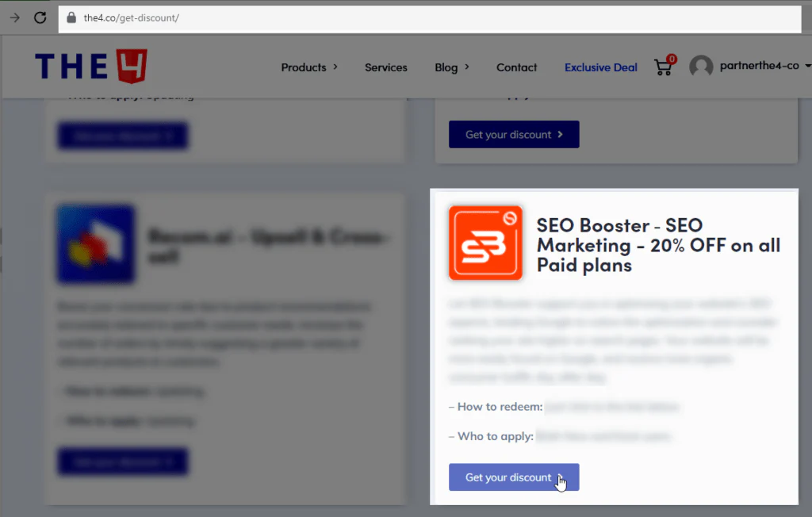Click the SEO Booster 20% OFF heading
Screen dimensions: 812x517
658,245
